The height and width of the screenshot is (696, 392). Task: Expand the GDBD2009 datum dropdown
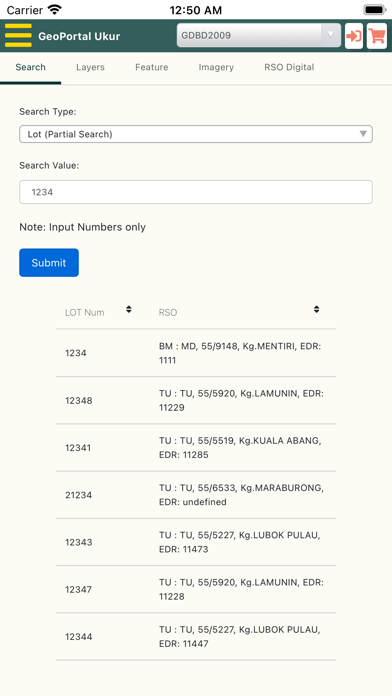pyautogui.click(x=259, y=36)
